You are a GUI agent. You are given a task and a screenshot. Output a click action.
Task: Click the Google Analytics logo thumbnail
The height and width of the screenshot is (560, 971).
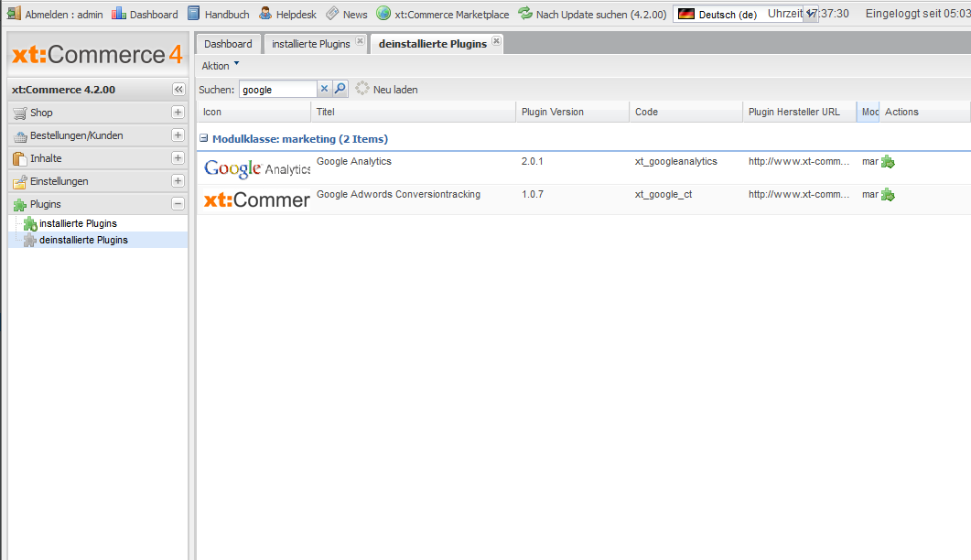coord(257,167)
